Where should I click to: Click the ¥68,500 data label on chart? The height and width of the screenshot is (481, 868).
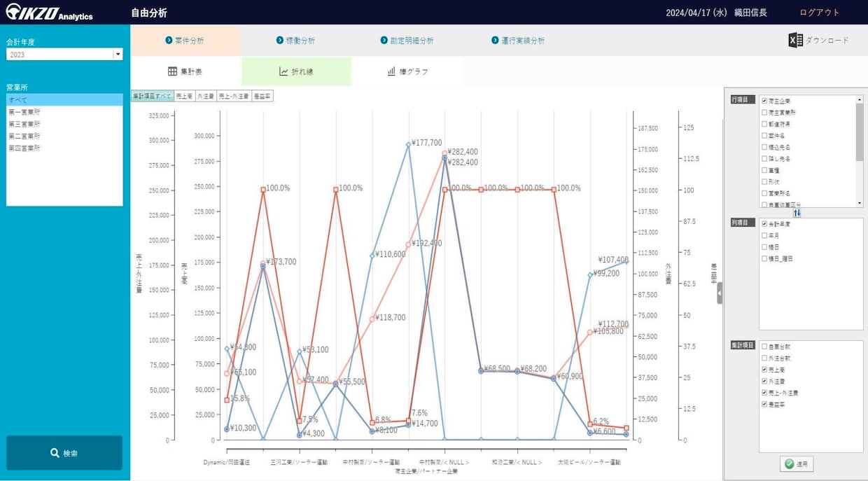click(x=496, y=368)
